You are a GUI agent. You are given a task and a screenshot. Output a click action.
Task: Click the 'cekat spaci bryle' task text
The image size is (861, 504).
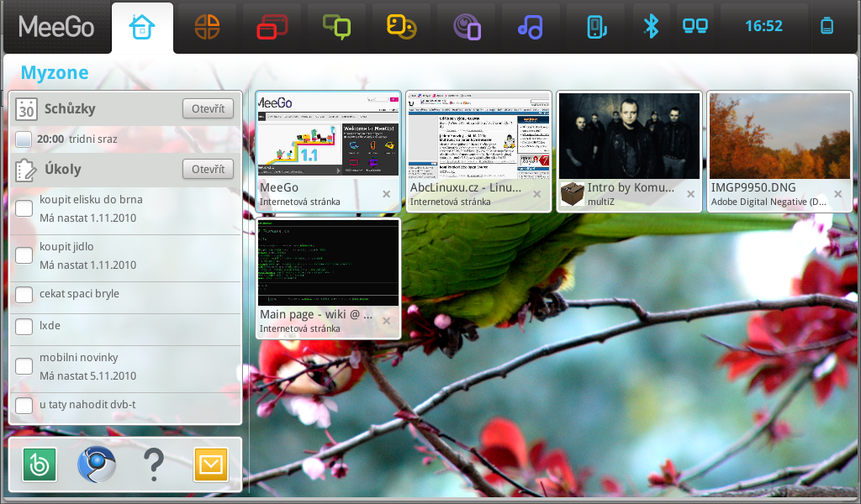[x=79, y=294]
